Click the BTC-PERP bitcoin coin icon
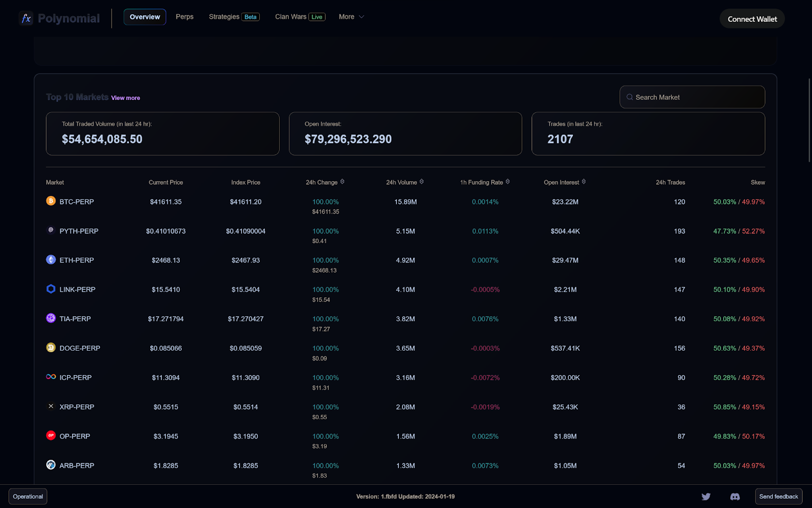This screenshot has width=812, height=508. coord(51,201)
